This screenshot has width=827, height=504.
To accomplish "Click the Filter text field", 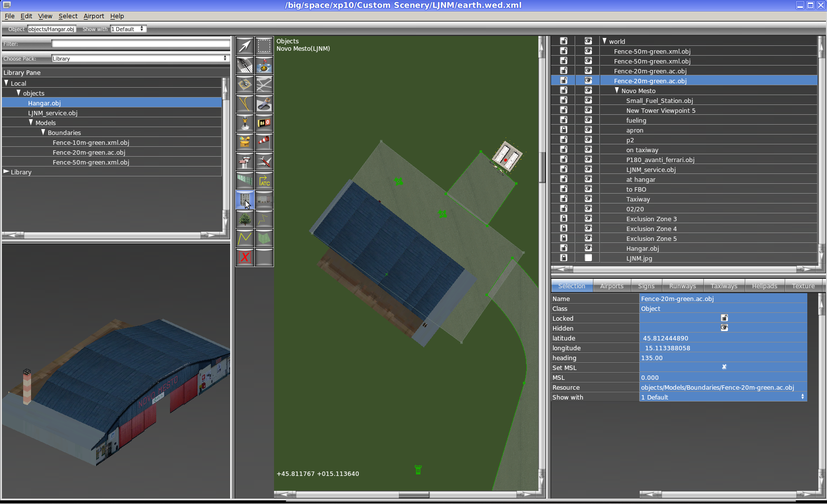I will click(x=140, y=44).
